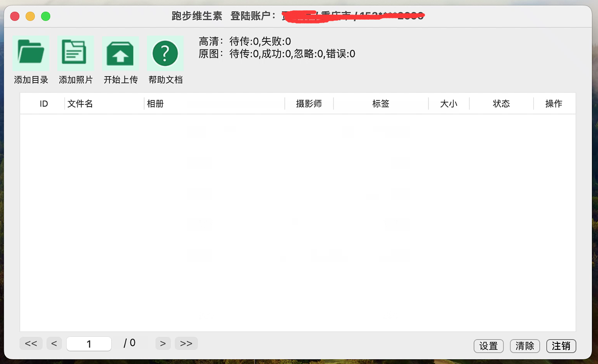Click the 摄影师 column header
The width and height of the screenshot is (598, 364).
click(309, 104)
